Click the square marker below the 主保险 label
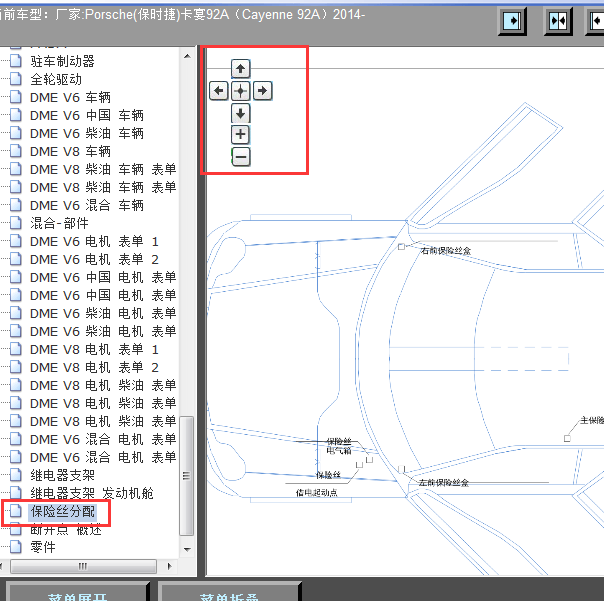This screenshot has height=601, width=604. pyautogui.click(x=567, y=438)
